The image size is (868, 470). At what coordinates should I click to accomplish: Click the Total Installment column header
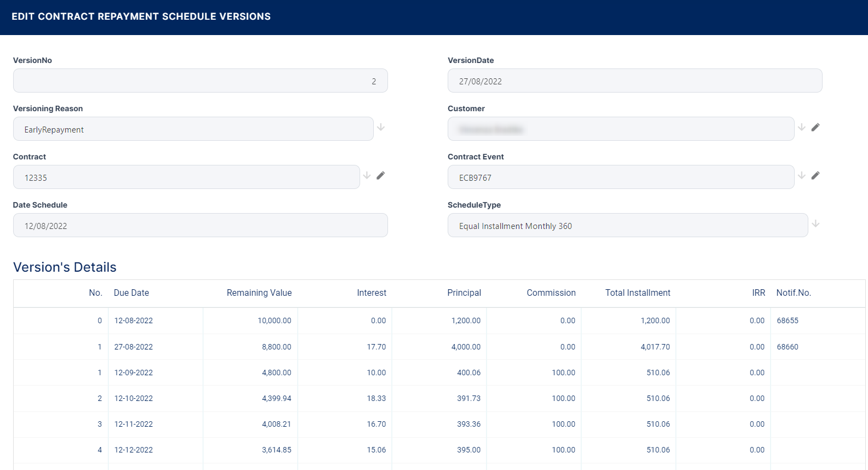click(638, 293)
